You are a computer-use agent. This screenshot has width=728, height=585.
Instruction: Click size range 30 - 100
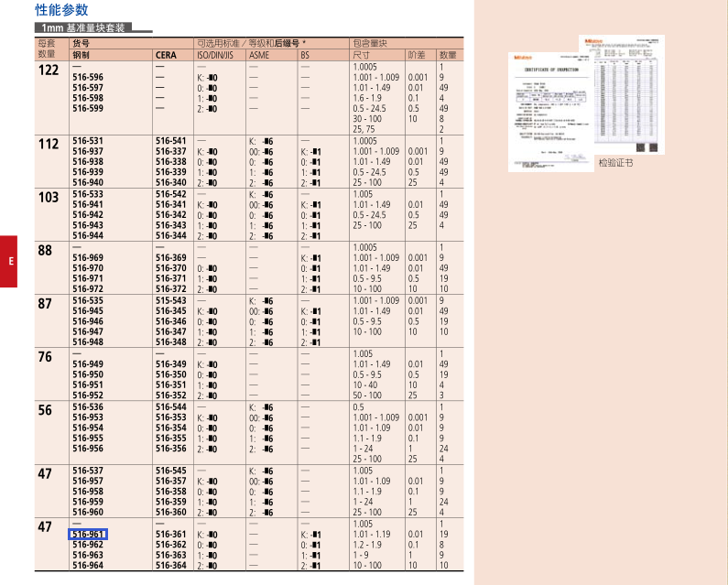pyautogui.click(x=367, y=119)
